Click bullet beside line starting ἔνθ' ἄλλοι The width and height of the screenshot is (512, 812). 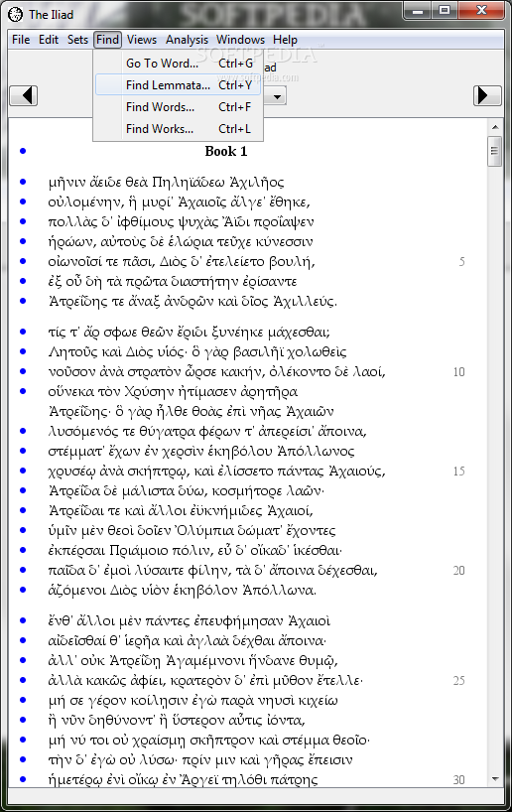click(23, 620)
